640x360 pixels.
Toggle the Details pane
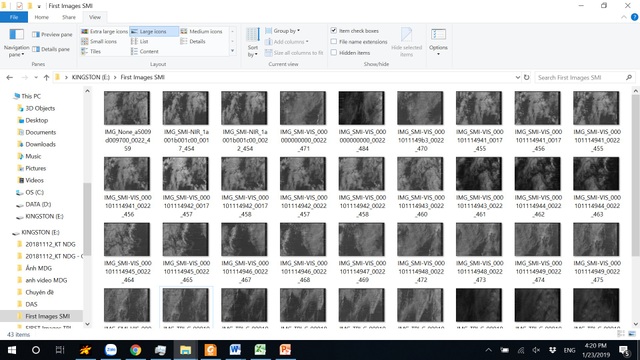coord(51,49)
